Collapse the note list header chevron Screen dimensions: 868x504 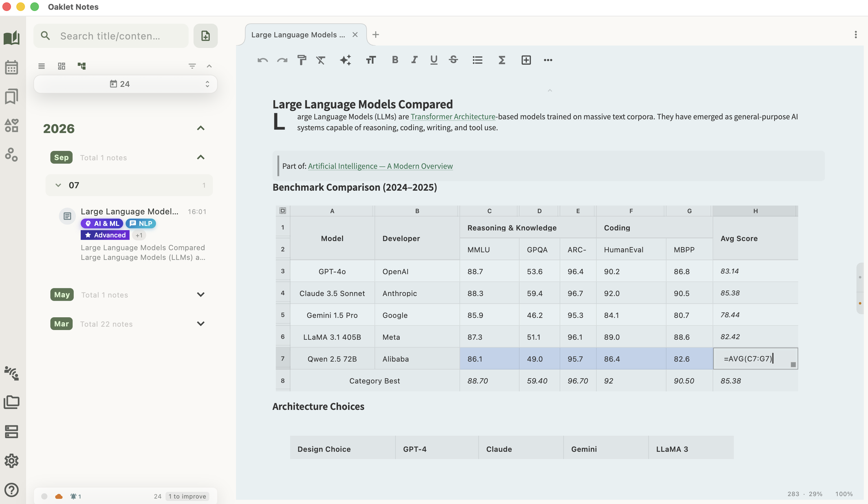pos(209,66)
